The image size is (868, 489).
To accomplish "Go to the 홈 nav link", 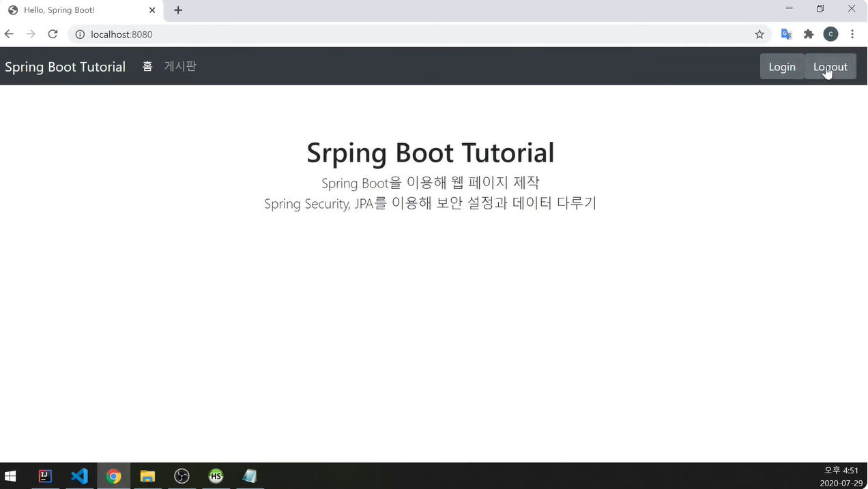I will (x=147, y=66).
